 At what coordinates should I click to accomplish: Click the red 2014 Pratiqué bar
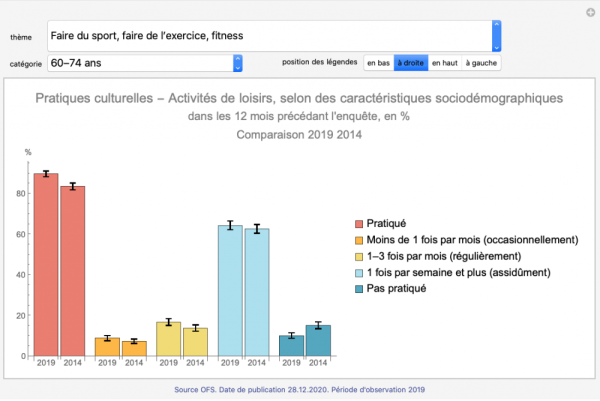(x=72, y=270)
